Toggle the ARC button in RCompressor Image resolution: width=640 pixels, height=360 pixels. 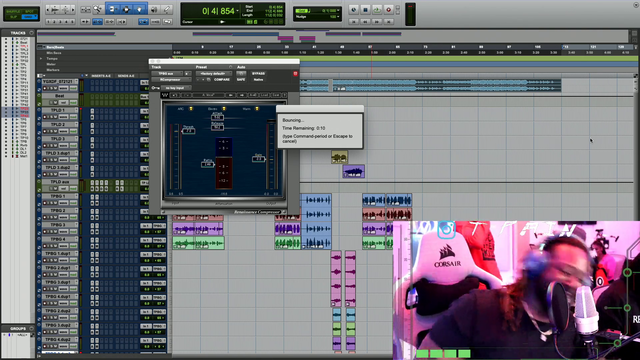click(x=191, y=109)
